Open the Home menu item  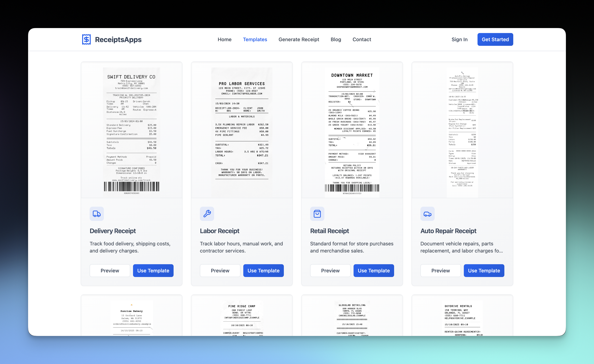pos(224,39)
